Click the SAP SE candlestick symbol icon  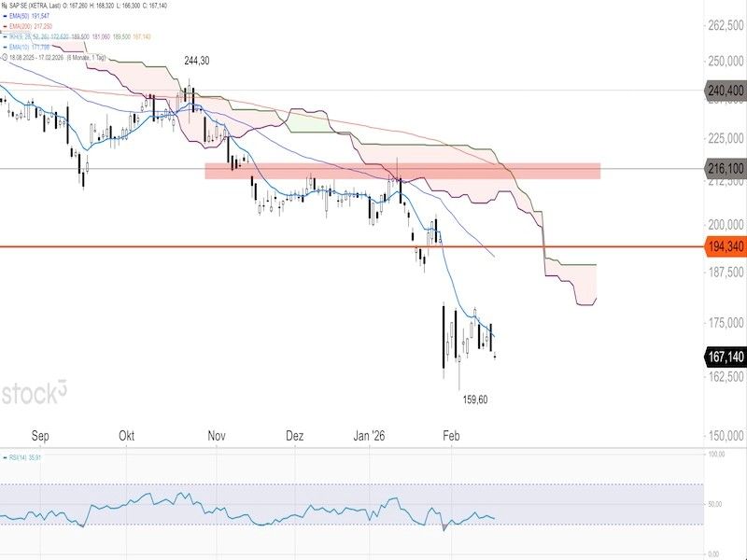(5, 6)
